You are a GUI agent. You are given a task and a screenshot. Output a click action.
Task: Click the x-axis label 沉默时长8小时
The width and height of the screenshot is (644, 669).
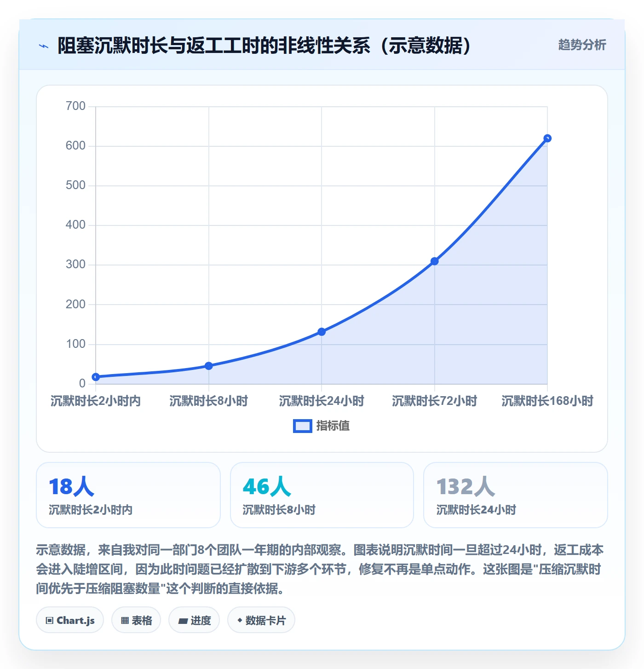(x=209, y=401)
